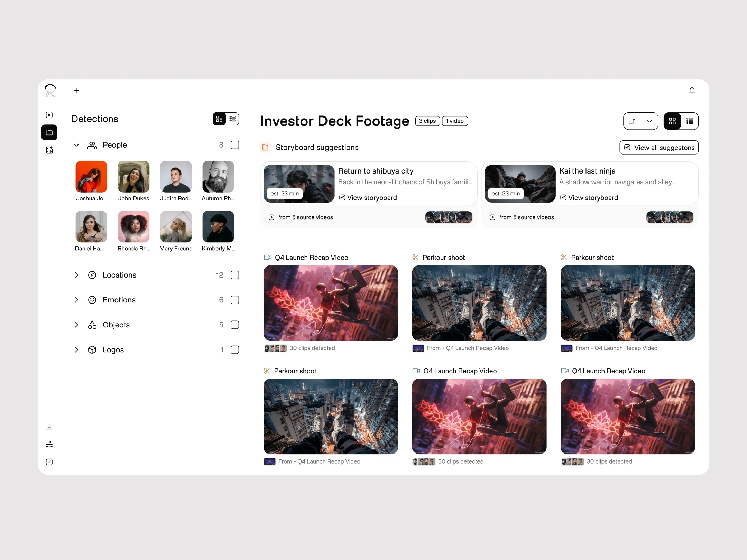The width and height of the screenshot is (747, 560).
Task: Open Return to shibuya city storyboard thumbnail
Action: tap(299, 184)
